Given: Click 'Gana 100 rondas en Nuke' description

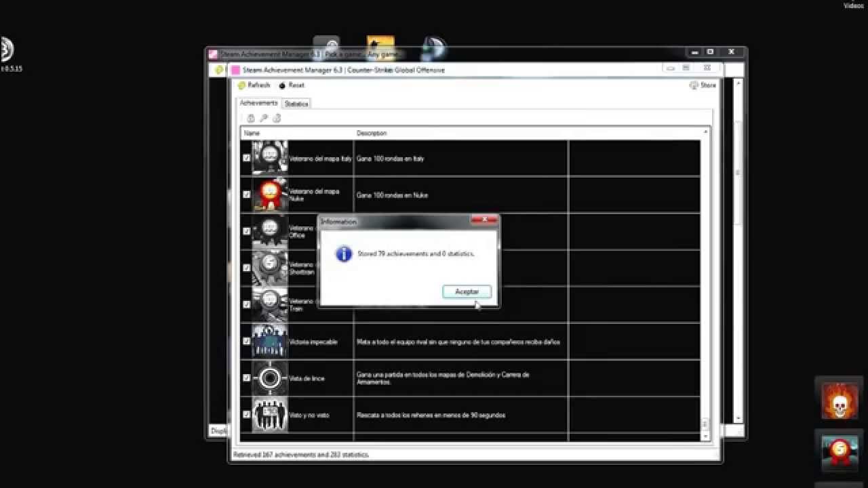Looking at the screenshot, I should [392, 195].
